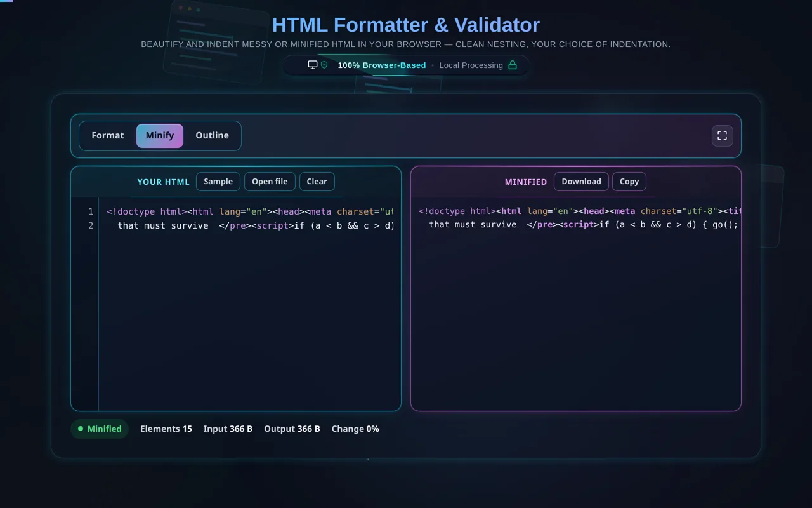The height and width of the screenshot is (508, 812).
Task: Download the minified output
Action: click(581, 182)
